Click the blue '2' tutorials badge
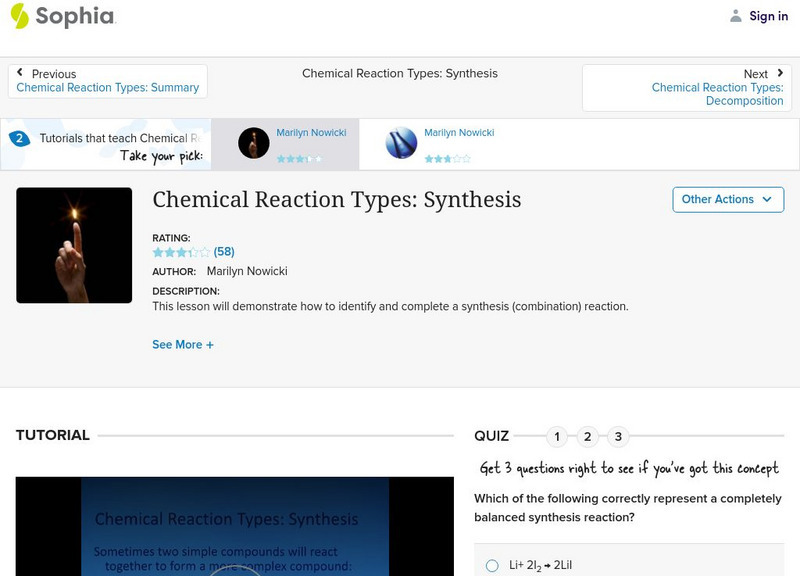 click(22, 138)
